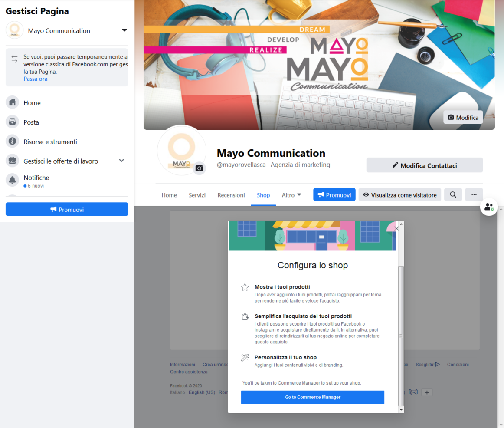The image size is (504, 428).
Task: Click the dialog scrollbar down arrow
Action: pyautogui.click(x=401, y=410)
